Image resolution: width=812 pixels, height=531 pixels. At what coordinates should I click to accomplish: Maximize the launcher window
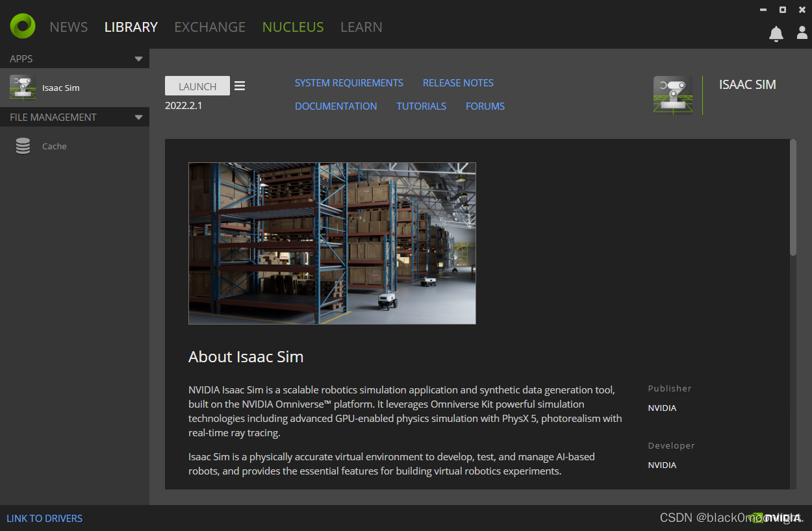[783, 10]
